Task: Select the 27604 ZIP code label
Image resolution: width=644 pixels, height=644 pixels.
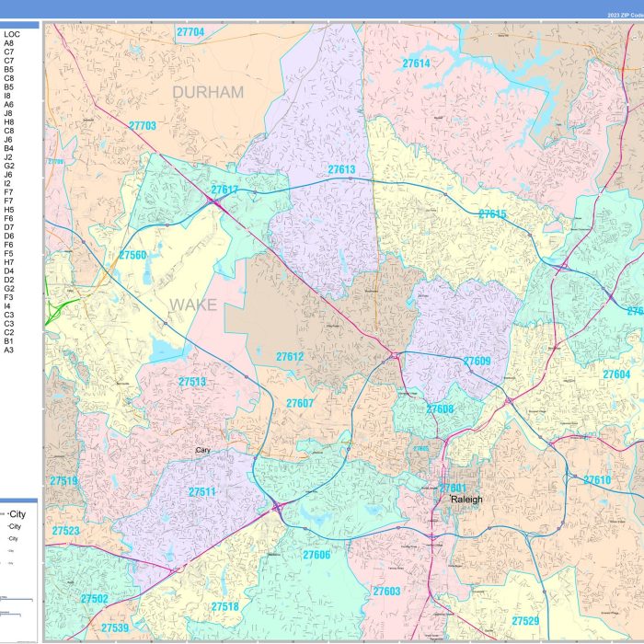Action: pos(616,374)
